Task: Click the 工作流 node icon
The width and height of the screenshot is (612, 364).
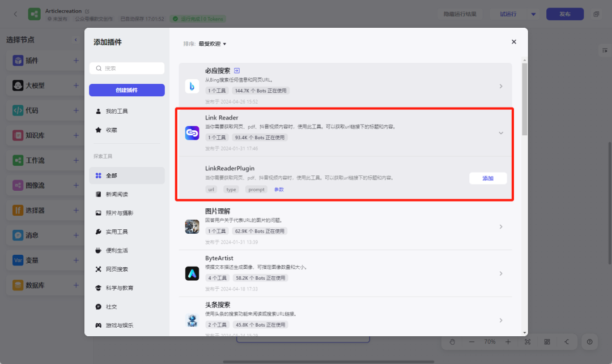Action: point(18,160)
